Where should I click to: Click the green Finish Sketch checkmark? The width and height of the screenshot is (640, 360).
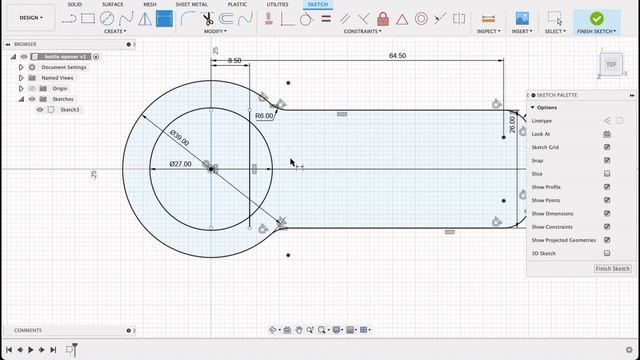pyautogui.click(x=597, y=18)
